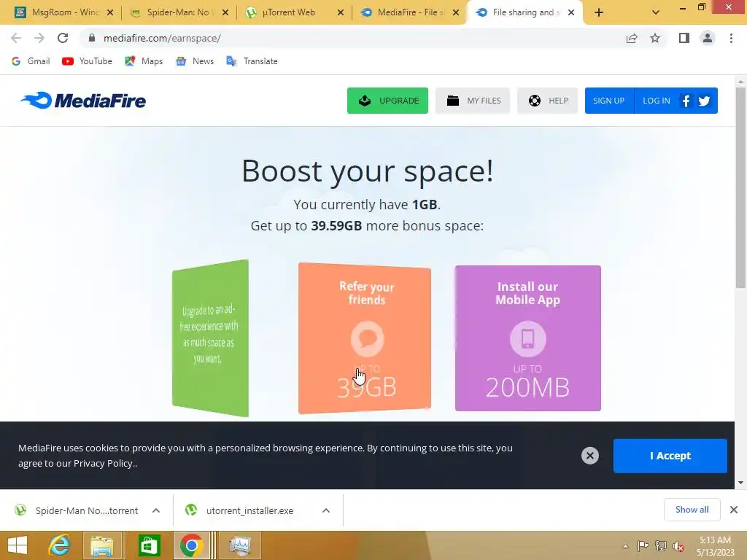Click the MediaFire logo

pyautogui.click(x=83, y=101)
